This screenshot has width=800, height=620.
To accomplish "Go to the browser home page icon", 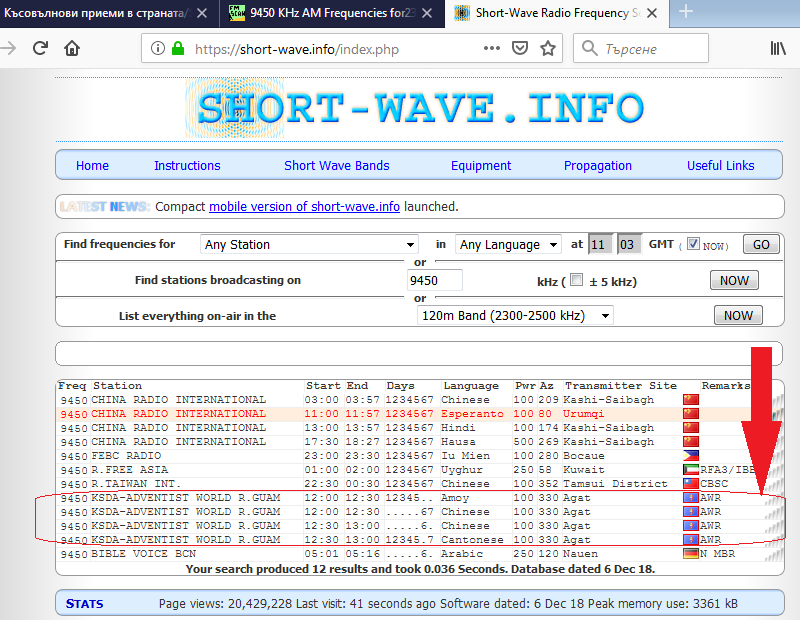I will pos(72,48).
